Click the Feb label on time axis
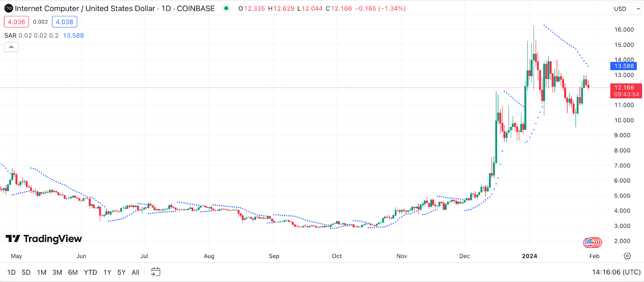Screen dimensions: 644x282 click(594, 256)
